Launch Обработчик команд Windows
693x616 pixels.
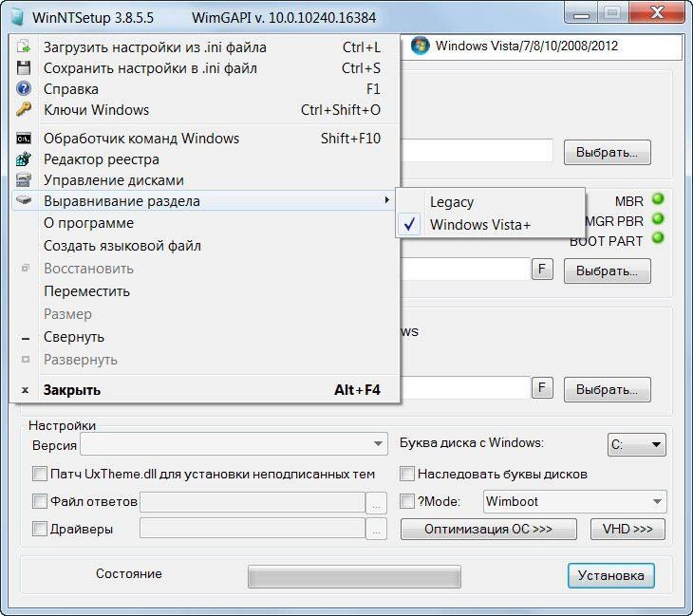205,139
